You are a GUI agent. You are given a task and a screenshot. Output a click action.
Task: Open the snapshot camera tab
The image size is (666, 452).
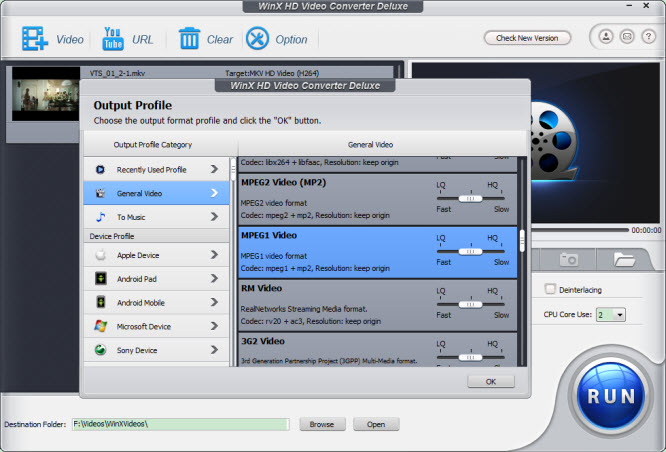(x=568, y=259)
